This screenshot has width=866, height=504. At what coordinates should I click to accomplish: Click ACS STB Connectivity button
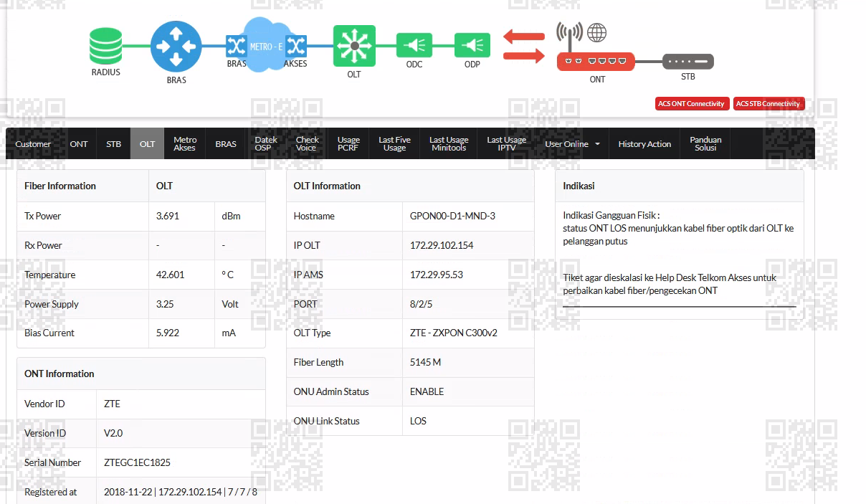point(769,104)
